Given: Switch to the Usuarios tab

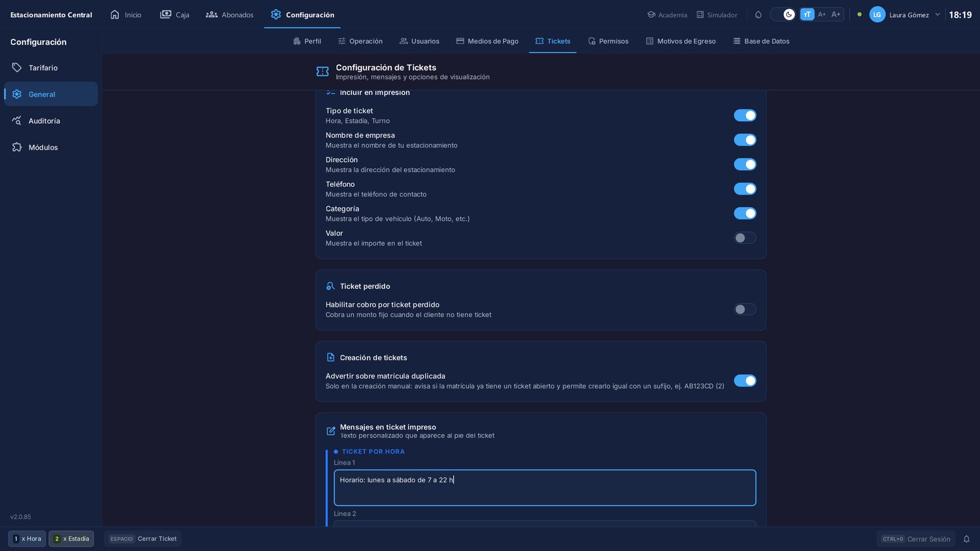Looking at the screenshot, I should [420, 41].
